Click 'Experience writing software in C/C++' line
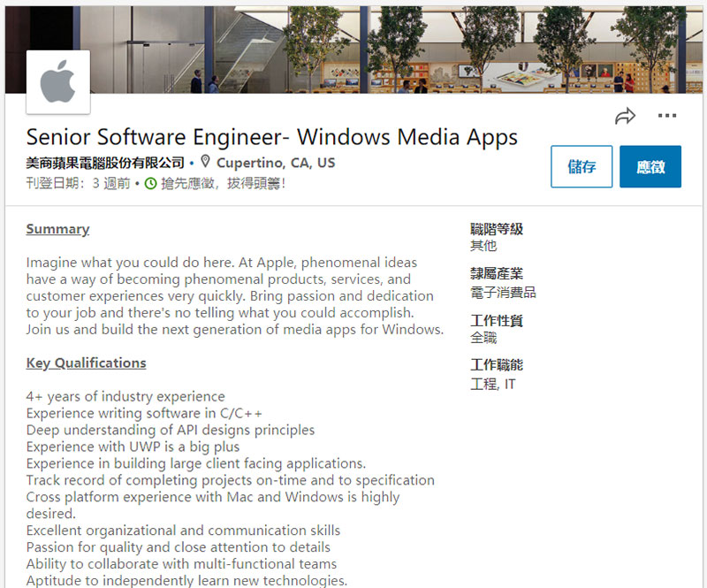This screenshot has width=707, height=588. 144,413
